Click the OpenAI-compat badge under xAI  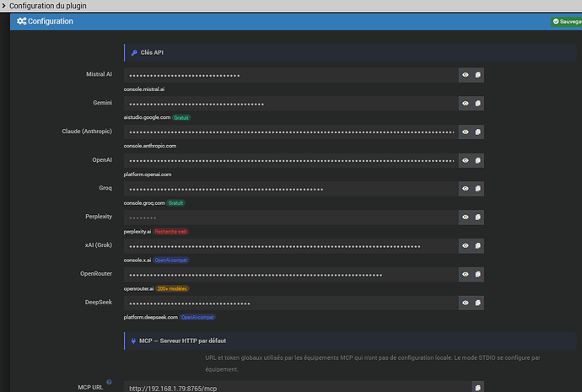[170, 260]
